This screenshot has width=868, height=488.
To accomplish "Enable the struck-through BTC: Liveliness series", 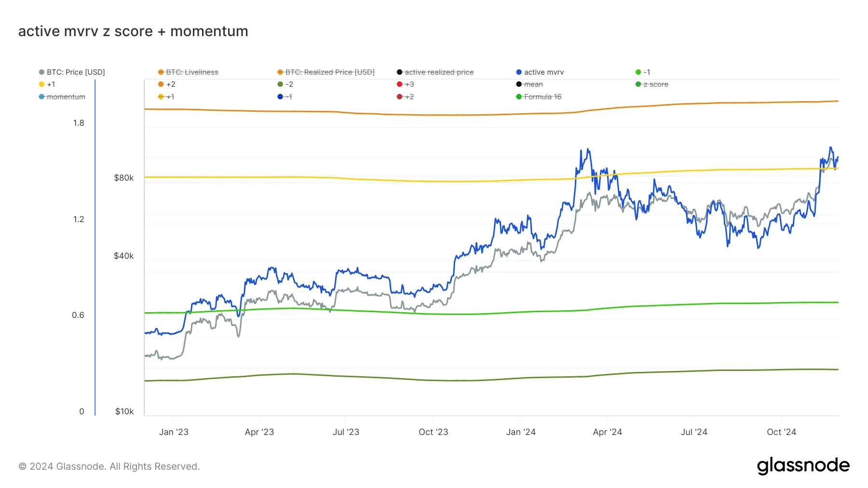I will click(188, 72).
